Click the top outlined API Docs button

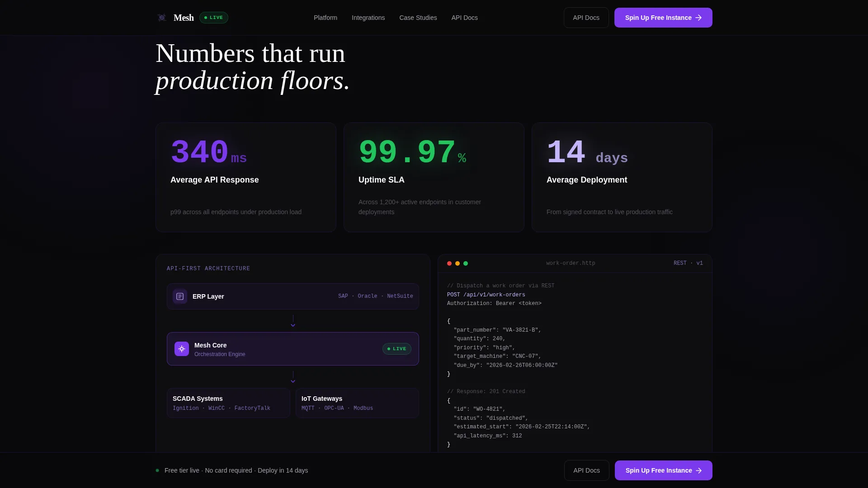coord(586,18)
